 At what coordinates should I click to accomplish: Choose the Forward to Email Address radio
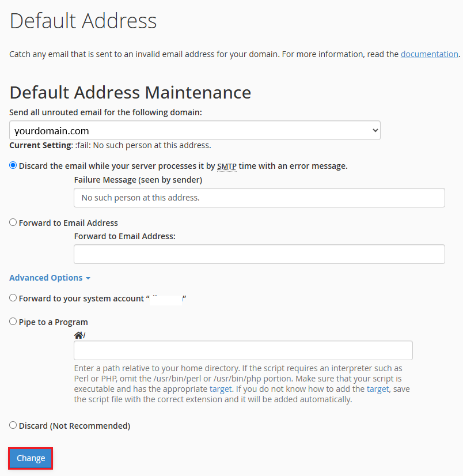click(x=13, y=222)
